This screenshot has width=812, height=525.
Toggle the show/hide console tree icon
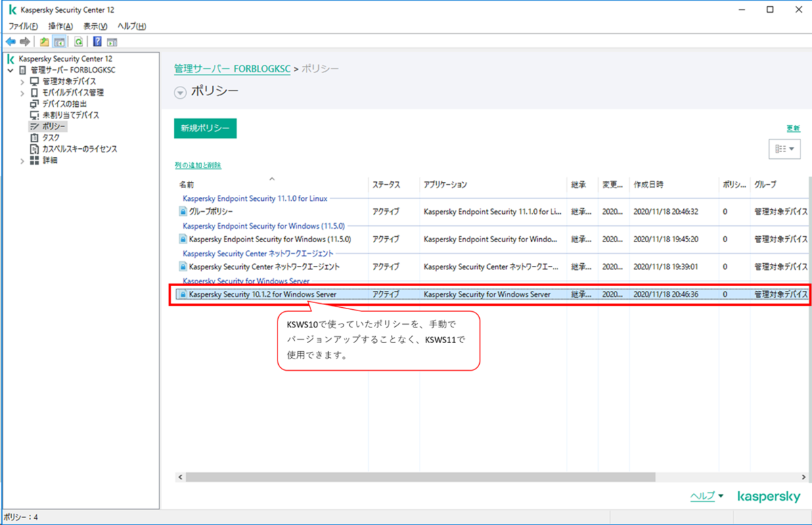(x=59, y=42)
